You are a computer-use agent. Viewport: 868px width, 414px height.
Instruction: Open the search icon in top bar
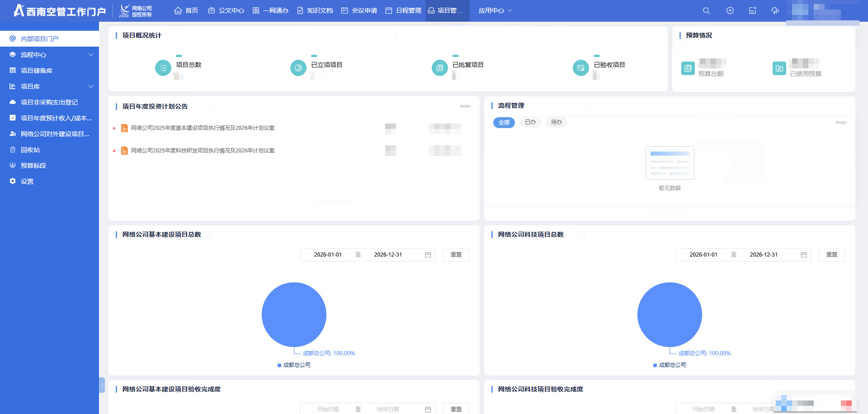pyautogui.click(x=706, y=10)
